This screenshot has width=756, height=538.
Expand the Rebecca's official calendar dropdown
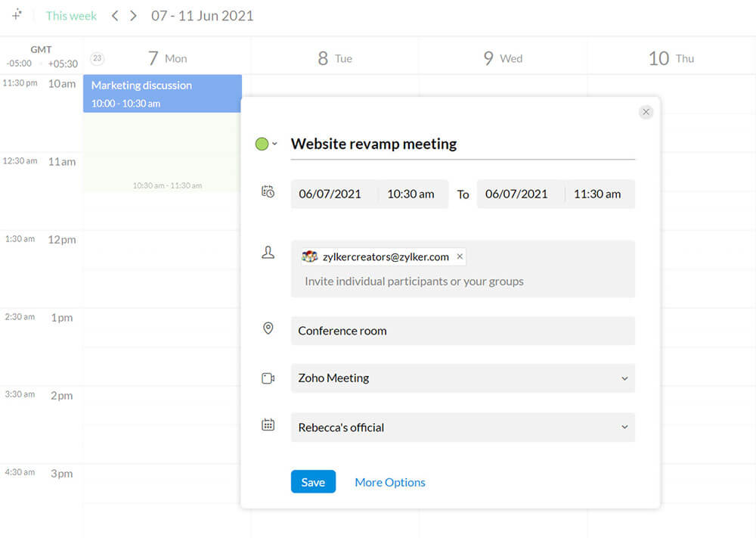(624, 428)
